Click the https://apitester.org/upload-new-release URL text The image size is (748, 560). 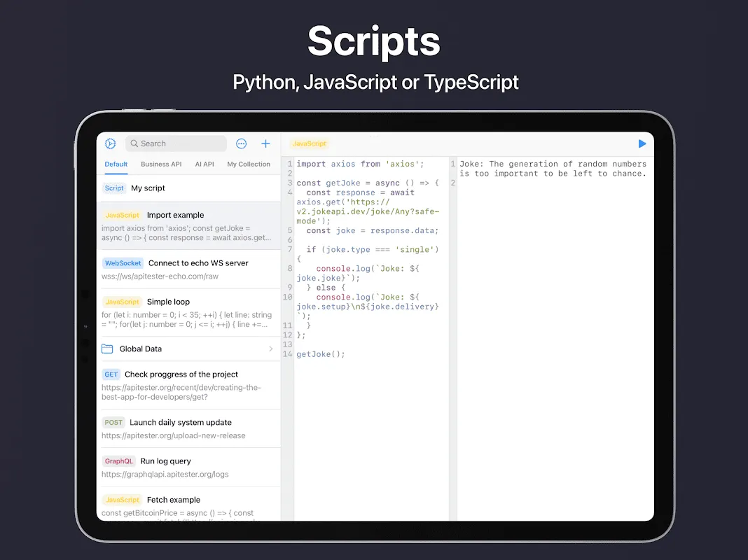[173, 435]
